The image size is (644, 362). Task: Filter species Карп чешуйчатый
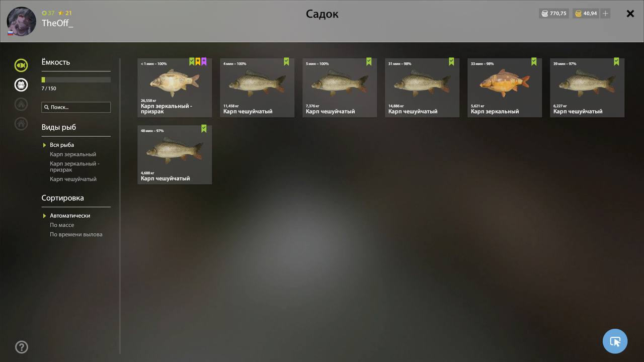[73, 179]
